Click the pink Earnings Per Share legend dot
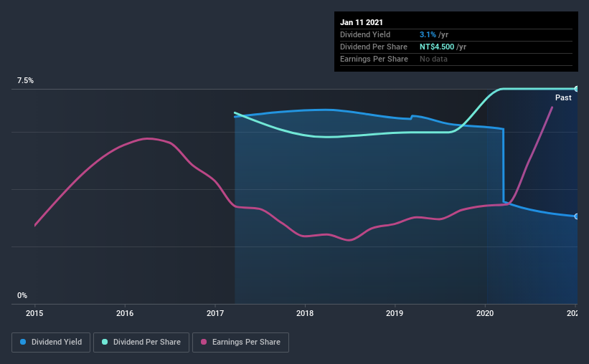589x364 pixels. coord(204,342)
